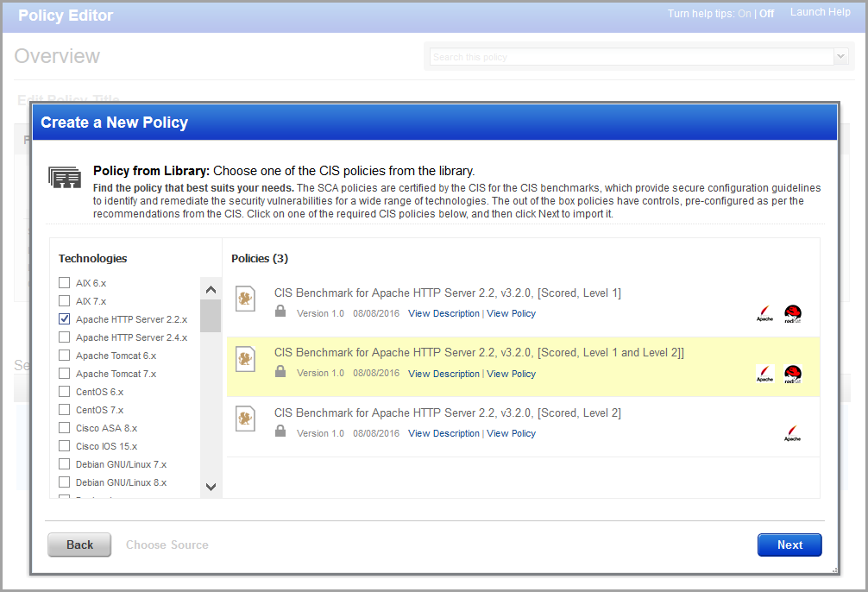Click the Cisco ASA 8.x label

coord(106,428)
